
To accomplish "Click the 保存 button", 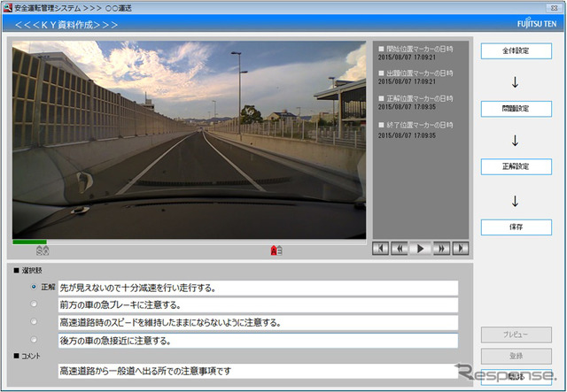I will coord(516,227).
